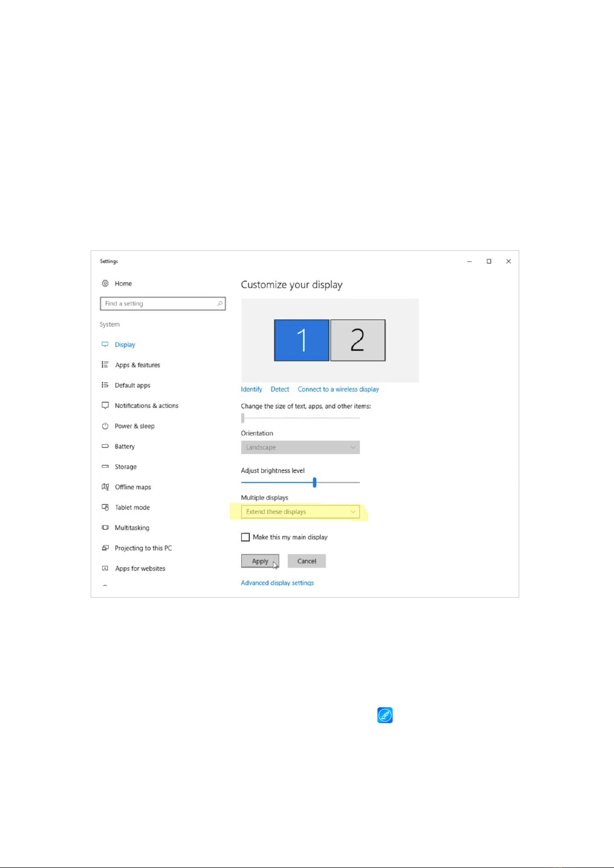Open the Orientation Landscape dropdown
The width and height of the screenshot is (614, 868).
pos(300,447)
